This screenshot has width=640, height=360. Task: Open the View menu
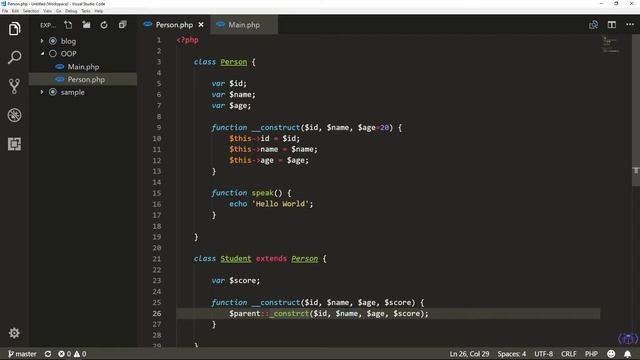[47, 11]
